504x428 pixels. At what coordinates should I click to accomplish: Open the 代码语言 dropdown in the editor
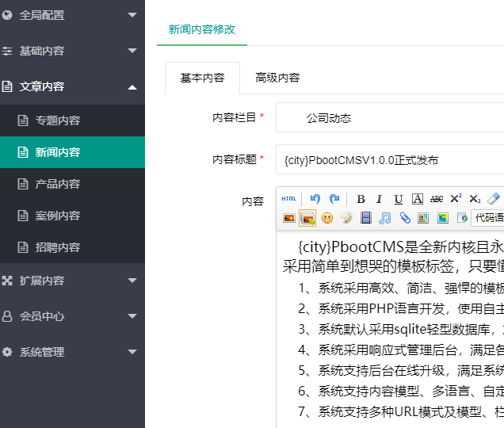point(487,217)
